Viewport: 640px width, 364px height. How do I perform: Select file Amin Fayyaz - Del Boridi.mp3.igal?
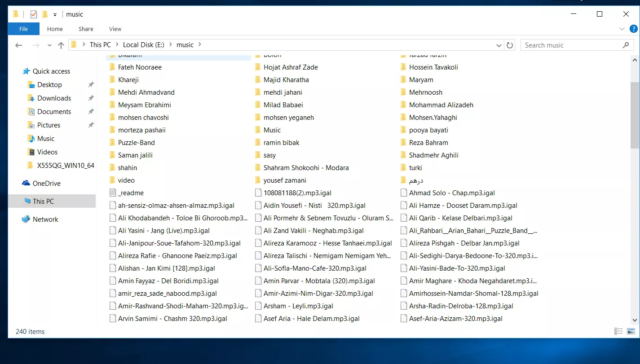(x=168, y=281)
